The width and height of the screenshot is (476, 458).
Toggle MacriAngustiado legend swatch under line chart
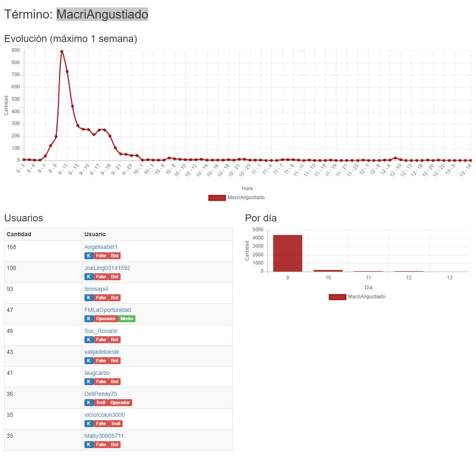pyautogui.click(x=217, y=198)
